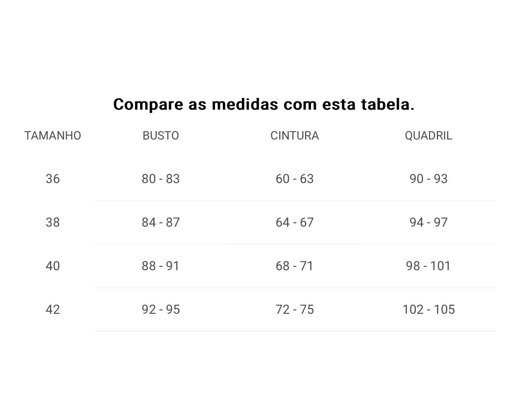Choose size 40 row label

click(x=53, y=266)
